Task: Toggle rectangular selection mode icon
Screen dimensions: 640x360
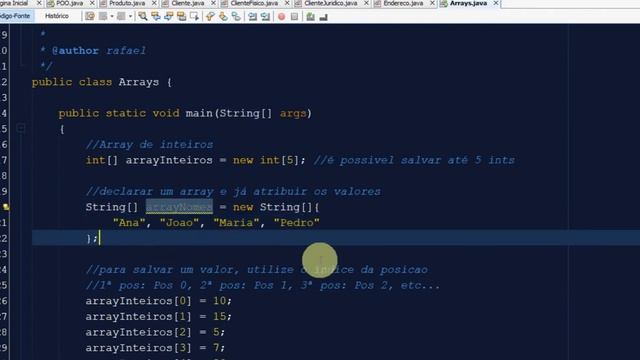Action: click(194, 16)
